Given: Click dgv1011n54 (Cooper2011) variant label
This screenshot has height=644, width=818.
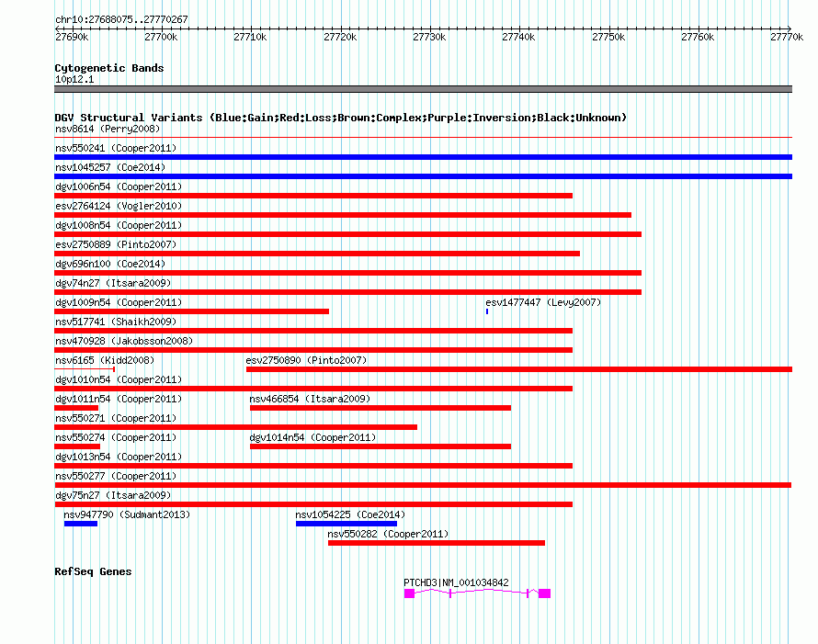Looking at the screenshot, I should click(x=119, y=399).
